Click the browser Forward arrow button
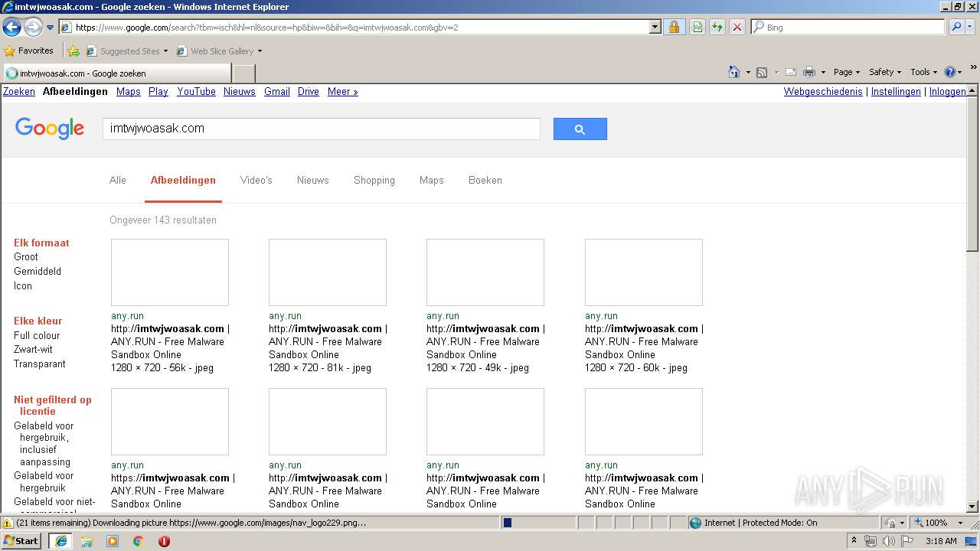Screen dimensions: 980x551 [x=33, y=28]
